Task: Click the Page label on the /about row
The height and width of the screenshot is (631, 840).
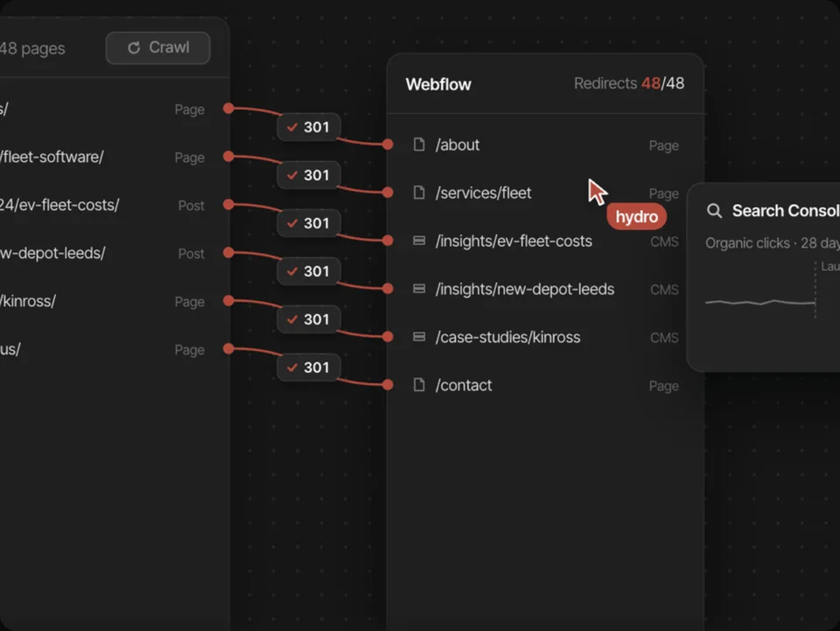Action: click(664, 145)
